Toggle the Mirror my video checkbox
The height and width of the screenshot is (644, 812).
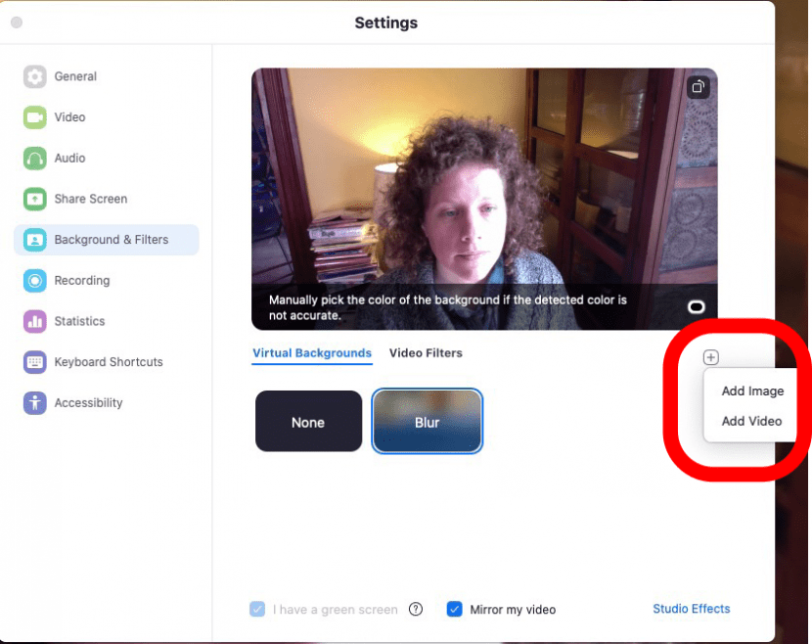tap(454, 609)
